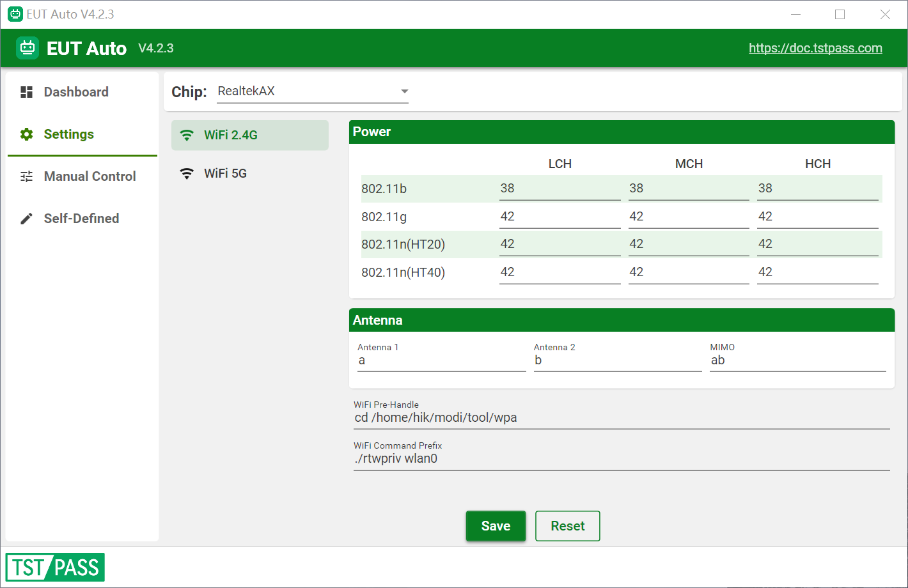Click the Dashboard grid icon
Image resolution: width=908 pixels, height=588 pixels.
26,92
